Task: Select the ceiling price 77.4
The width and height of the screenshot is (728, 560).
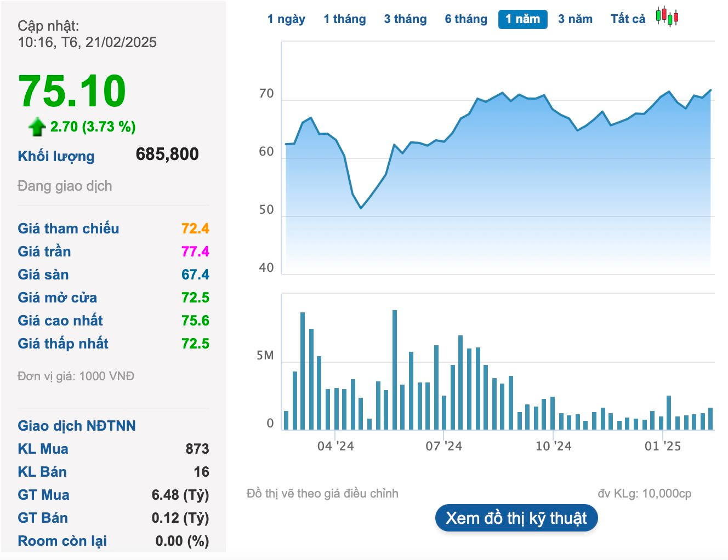Action: coord(195,252)
